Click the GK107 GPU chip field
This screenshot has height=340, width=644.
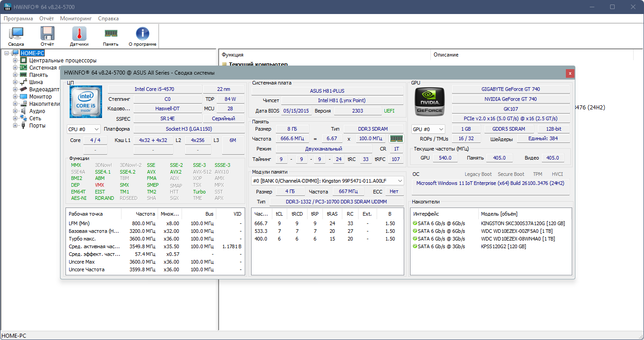click(x=511, y=109)
